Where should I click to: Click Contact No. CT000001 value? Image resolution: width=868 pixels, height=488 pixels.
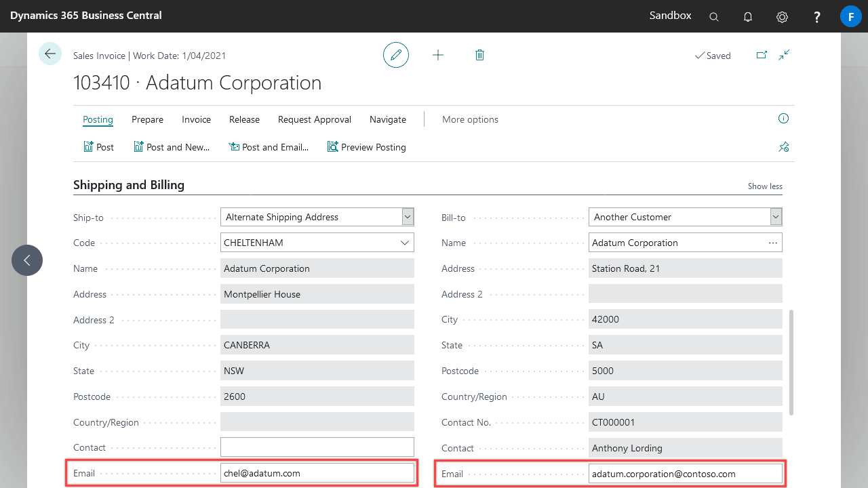point(686,422)
